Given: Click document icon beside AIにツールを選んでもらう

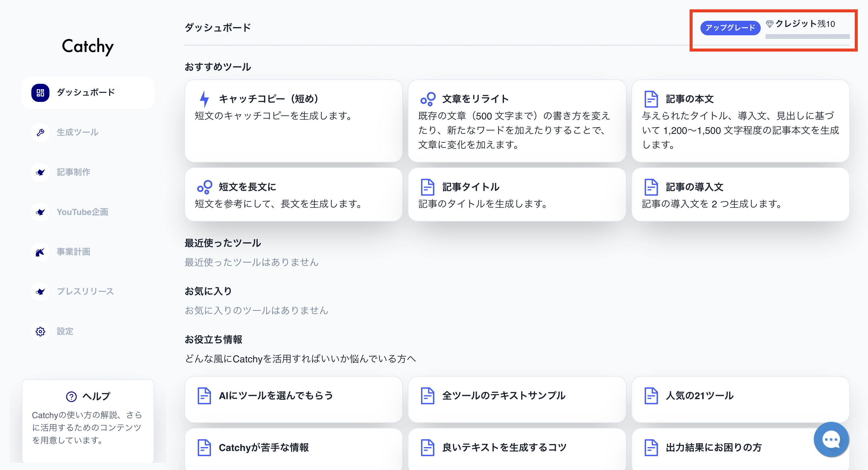Looking at the screenshot, I should tap(204, 396).
